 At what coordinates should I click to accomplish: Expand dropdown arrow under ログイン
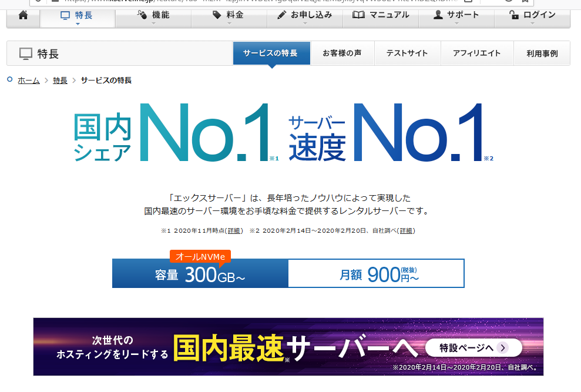pyautogui.click(x=532, y=24)
